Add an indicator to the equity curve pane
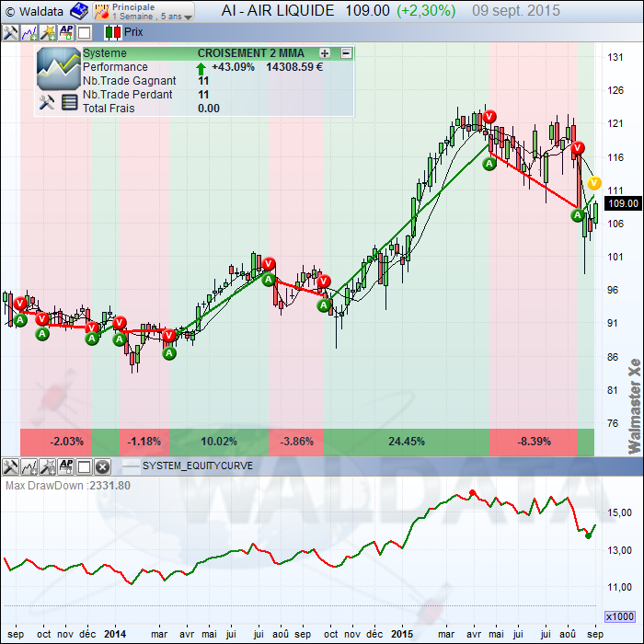The height and width of the screenshot is (644, 644). click(29, 467)
